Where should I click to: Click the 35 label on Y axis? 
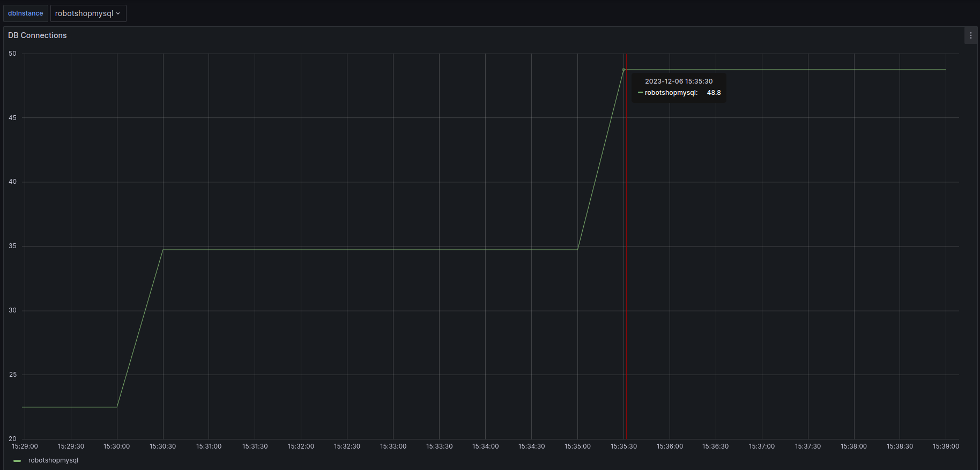coord(12,246)
